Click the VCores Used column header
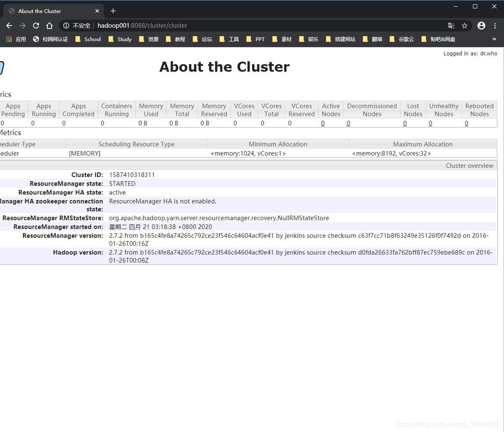Image resolution: width=504 pixels, height=432 pixels. pyautogui.click(x=244, y=110)
